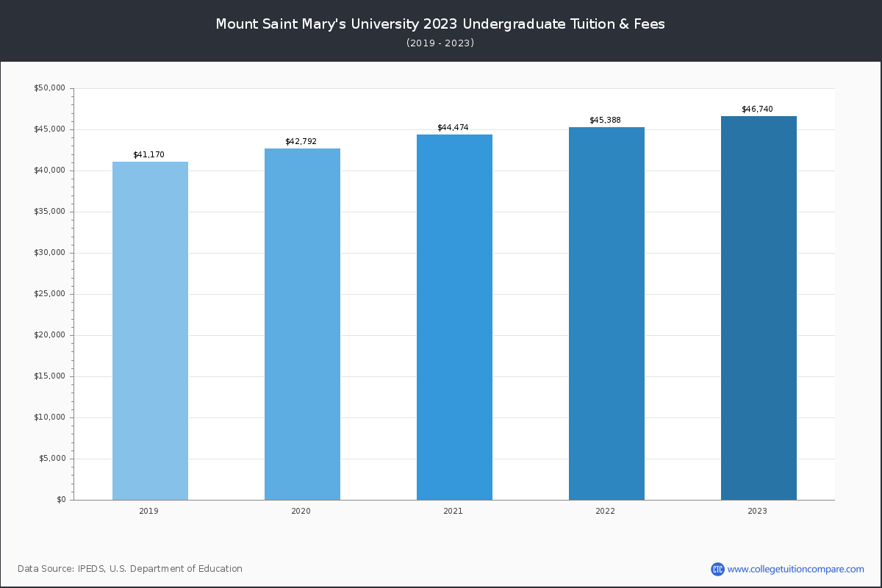Click the $20,000 y-axis label

tap(50, 335)
